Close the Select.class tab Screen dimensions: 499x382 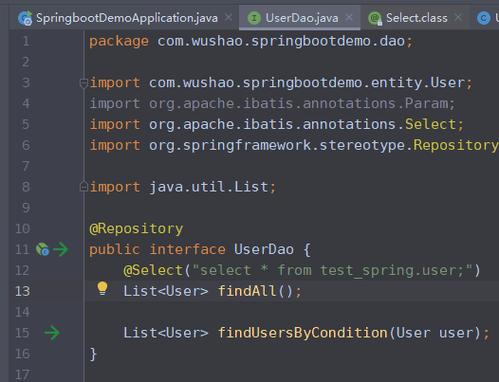pyautogui.click(x=458, y=17)
